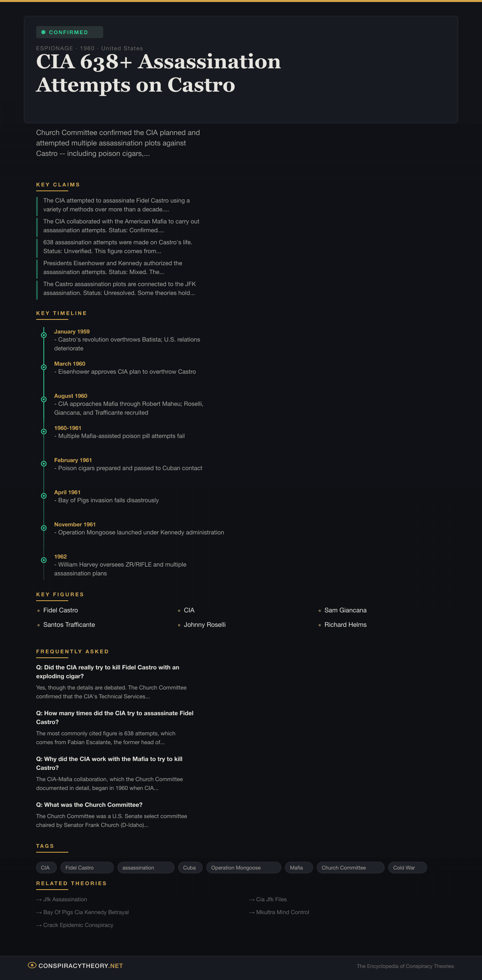Click the Church Committee tag pill

tap(350, 867)
